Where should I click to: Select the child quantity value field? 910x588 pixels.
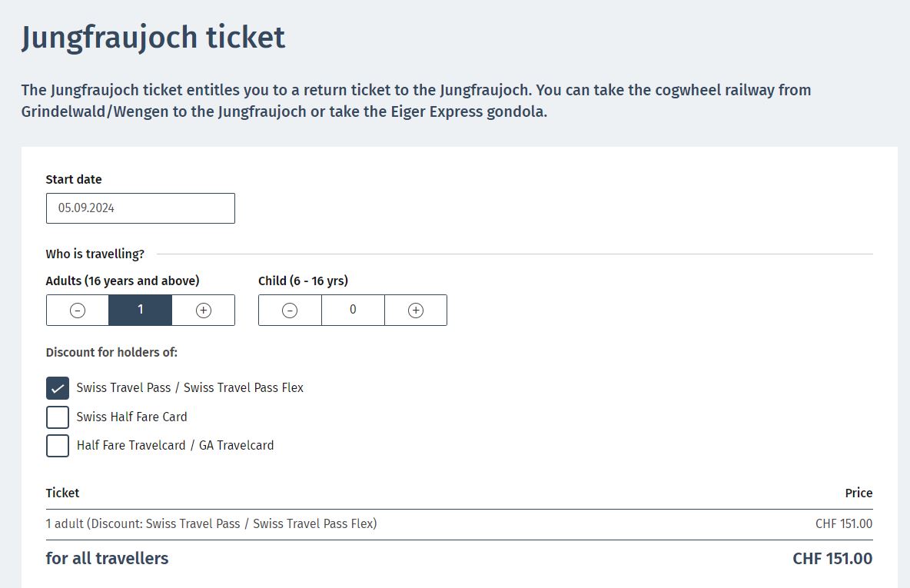353,311
